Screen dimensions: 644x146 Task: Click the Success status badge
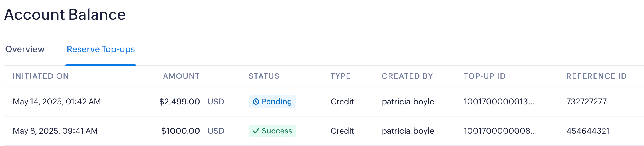[x=273, y=131]
